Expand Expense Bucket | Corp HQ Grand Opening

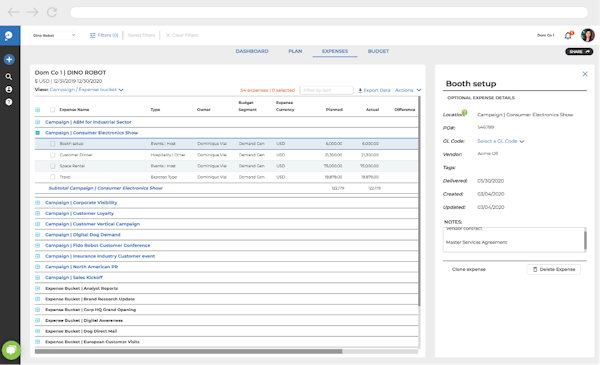coord(38,310)
